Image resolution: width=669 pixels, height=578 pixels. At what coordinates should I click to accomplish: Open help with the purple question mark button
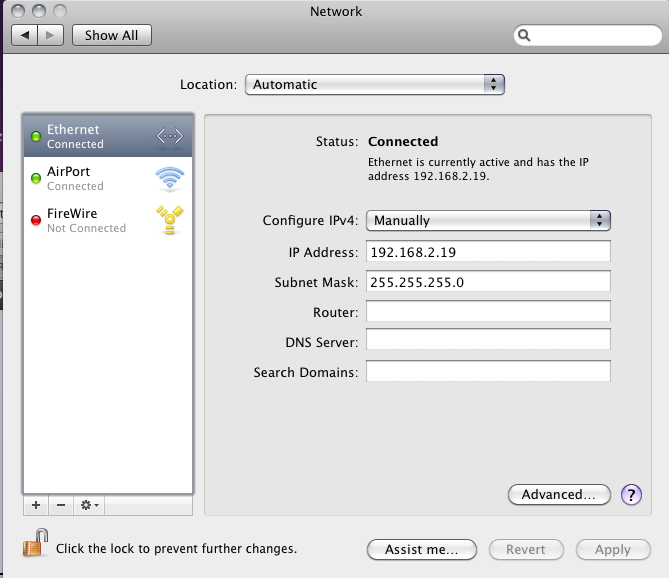coord(631,495)
